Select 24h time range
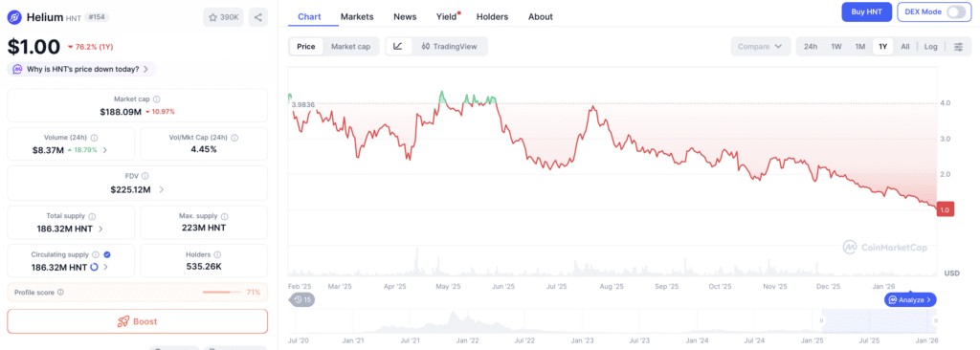Image resolution: width=980 pixels, height=350 pixels. coord(811,47)
